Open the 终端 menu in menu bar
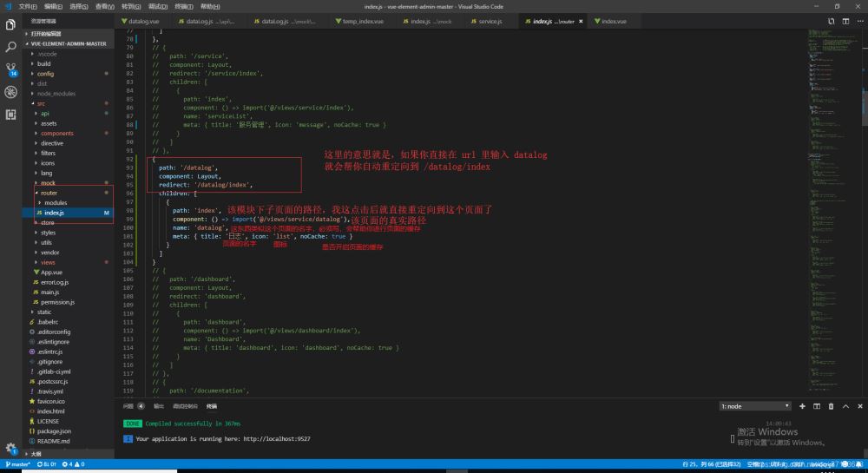Image resolution: width=868 pixels, height=473 pixels. pyautogui.click(x=184, y=6)
